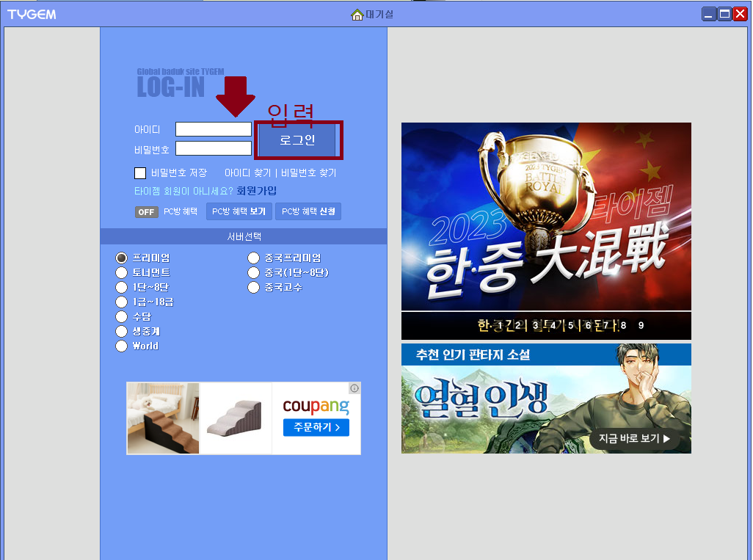Click the 아이디 찾기 link
The width and height of the screenshot is (753, 560).
(248, 173)
